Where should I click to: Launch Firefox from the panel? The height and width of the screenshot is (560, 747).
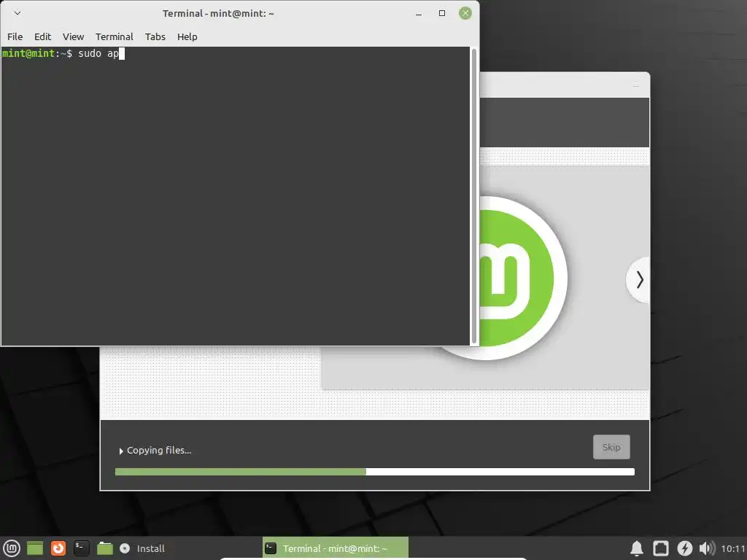point(58,548)
